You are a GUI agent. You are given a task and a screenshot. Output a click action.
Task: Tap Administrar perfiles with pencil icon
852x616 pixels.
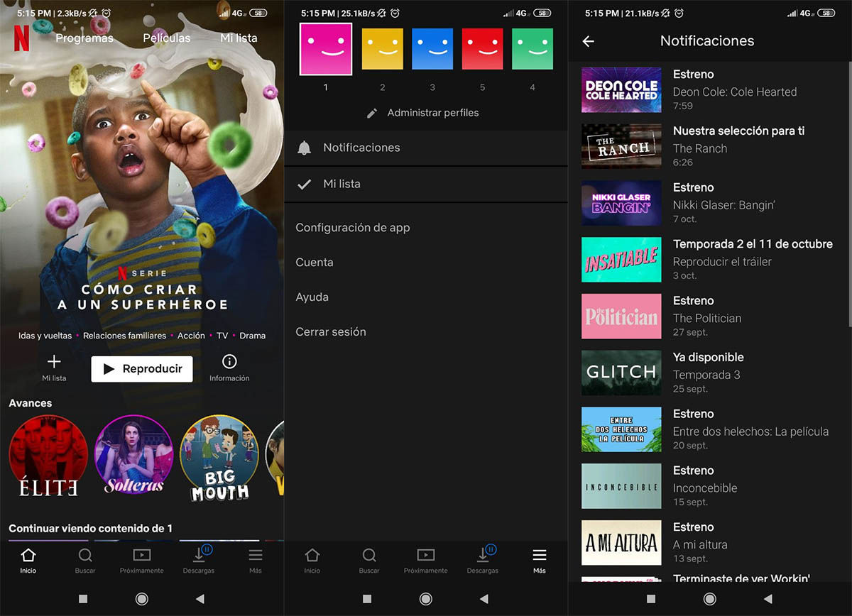point(422,113)
